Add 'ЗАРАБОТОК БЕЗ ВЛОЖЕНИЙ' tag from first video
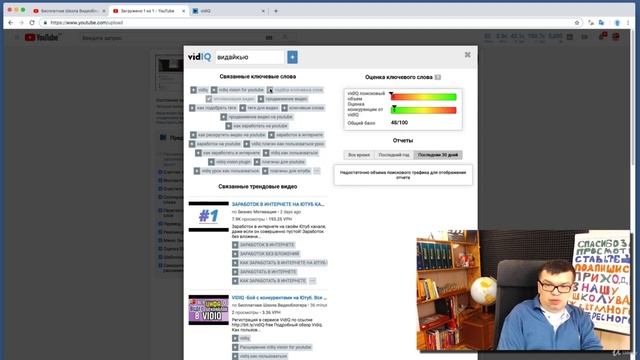Screen dimensions: 640x360 coord(235,254)
